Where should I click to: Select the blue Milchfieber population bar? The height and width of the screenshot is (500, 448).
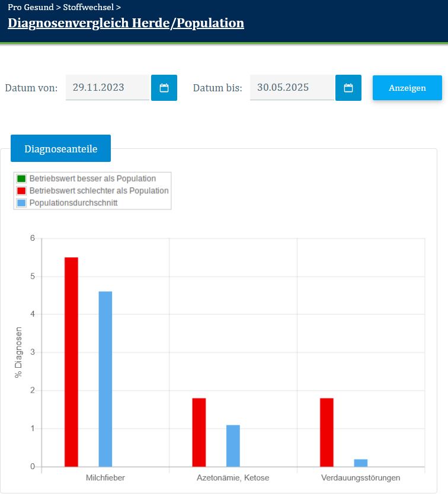click(x=105, y=378)
